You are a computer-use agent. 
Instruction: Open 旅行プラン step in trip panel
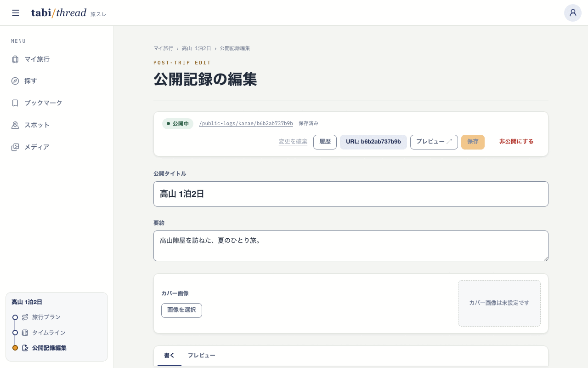pyautogui.click(x=46, y=317)
